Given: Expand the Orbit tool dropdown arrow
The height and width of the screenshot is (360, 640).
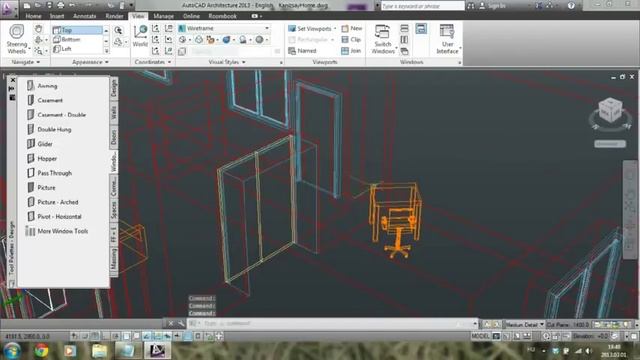Looking at the screenshot, I should [x=46, y=40].
